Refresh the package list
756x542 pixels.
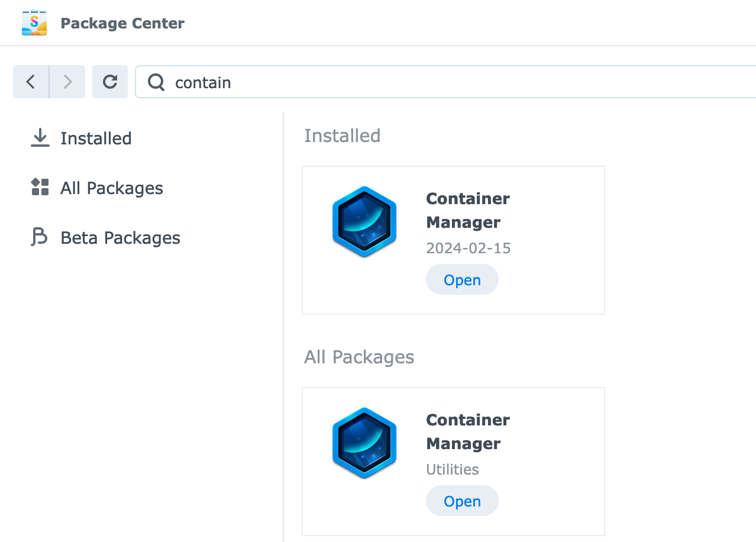click(110, 82)
